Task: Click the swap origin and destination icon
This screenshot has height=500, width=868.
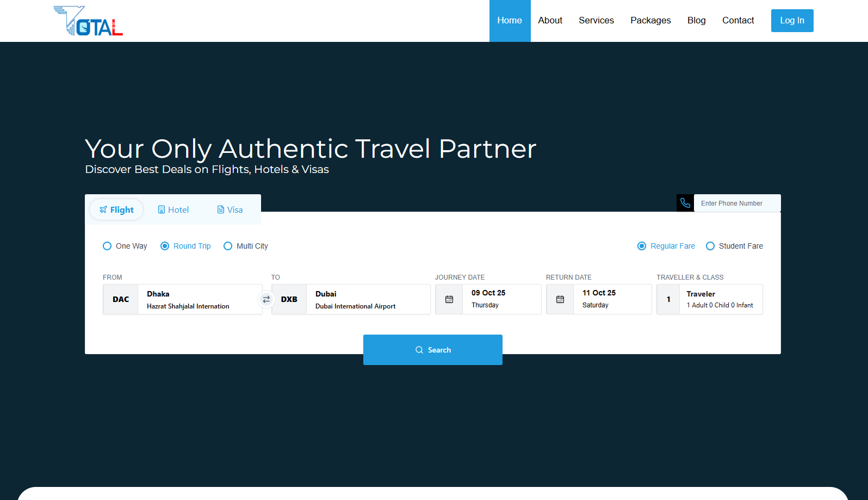Action: click(266, 299)
